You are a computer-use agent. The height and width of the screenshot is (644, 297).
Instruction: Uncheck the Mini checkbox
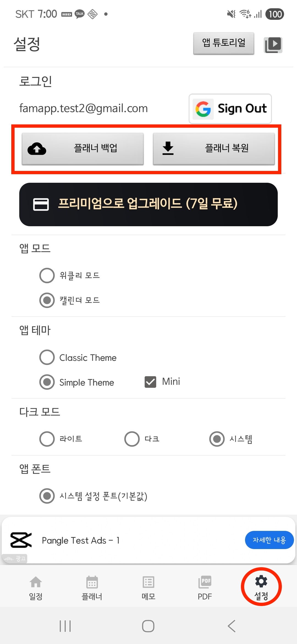point(150,382)
